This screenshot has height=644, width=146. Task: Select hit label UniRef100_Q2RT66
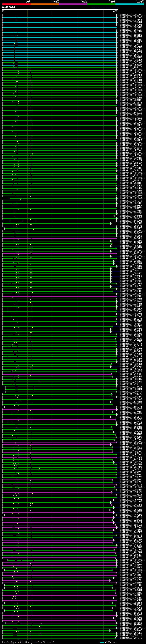pos(131,261)
